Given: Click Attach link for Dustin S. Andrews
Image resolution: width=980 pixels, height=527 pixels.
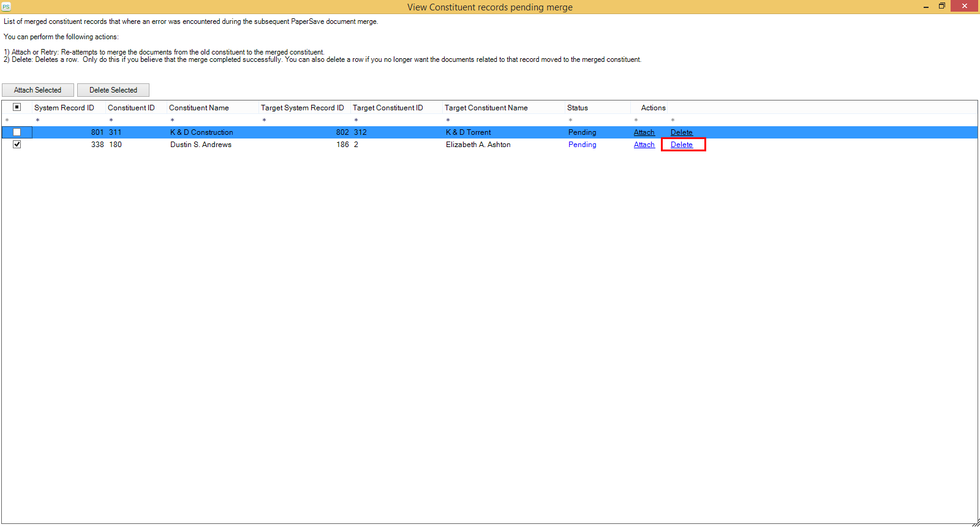Looking at the screenshot, I should point(644,145).
